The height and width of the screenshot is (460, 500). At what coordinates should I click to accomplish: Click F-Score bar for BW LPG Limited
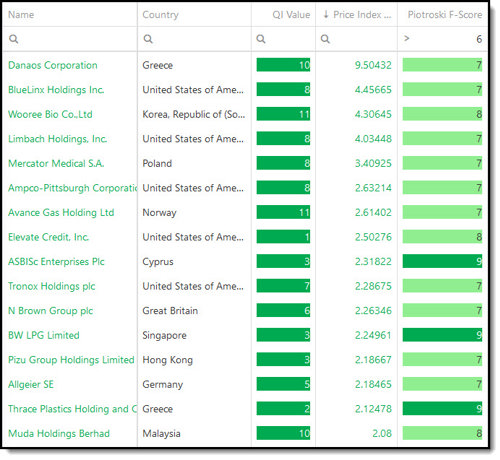442,335
